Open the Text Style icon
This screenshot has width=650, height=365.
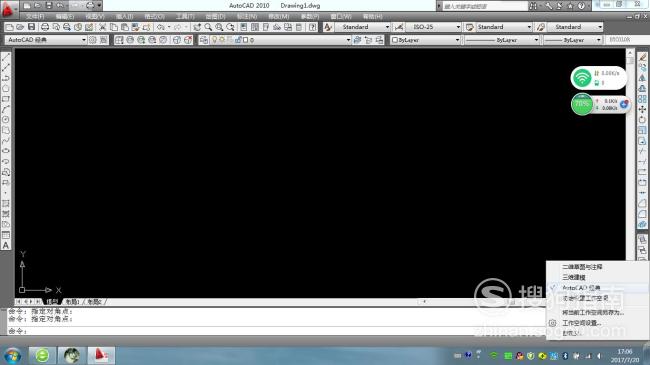(x=327, y=27)
